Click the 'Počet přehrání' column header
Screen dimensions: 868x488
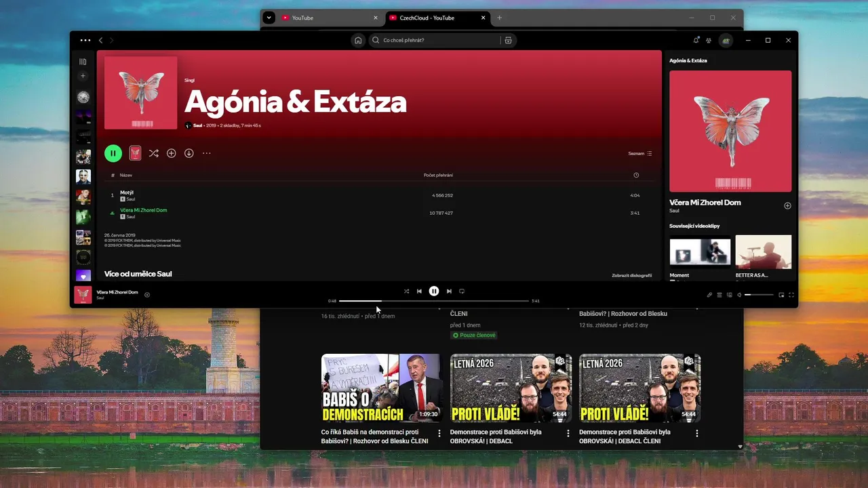[438, 175]
